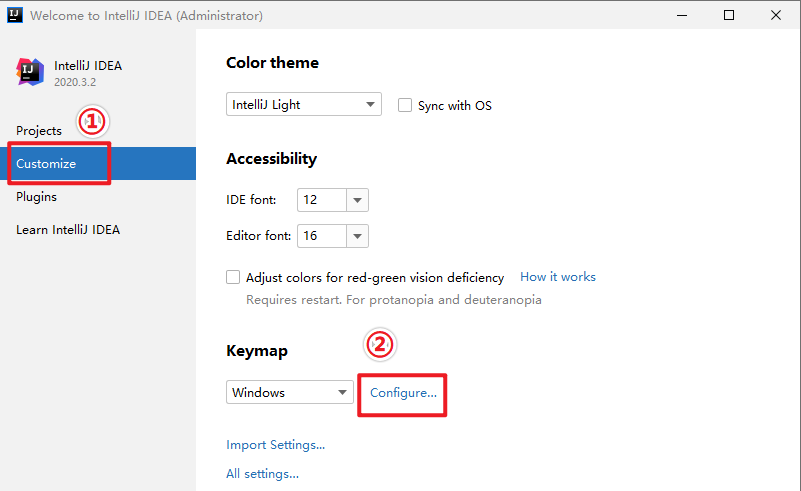The height and width of the screenshot is (491, 801).
Task: Minimize the Welcome to IntelliJ IDEA window
Action: 682,15
